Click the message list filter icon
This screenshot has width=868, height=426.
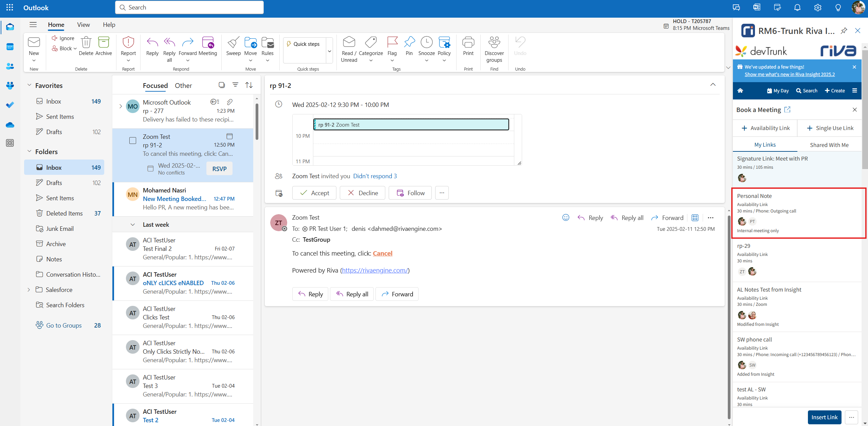(x=235, y=85)
